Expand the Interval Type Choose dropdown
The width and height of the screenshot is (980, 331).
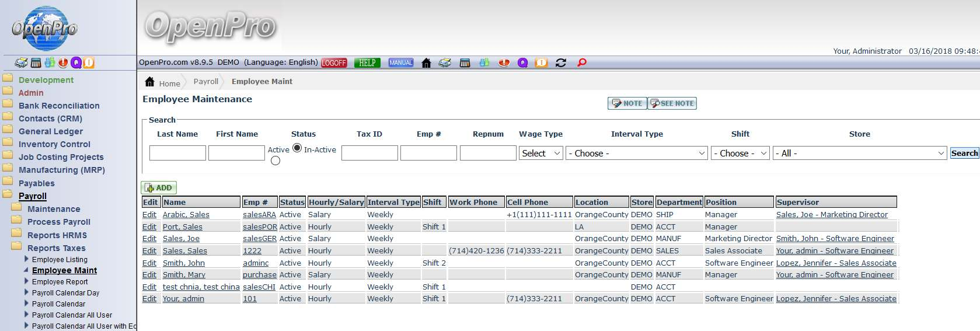pos(636,153)
